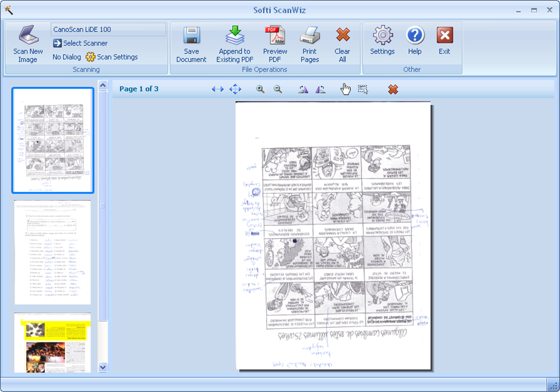Click the red Exit button
560x392 pixels.
tap(445, 40)
